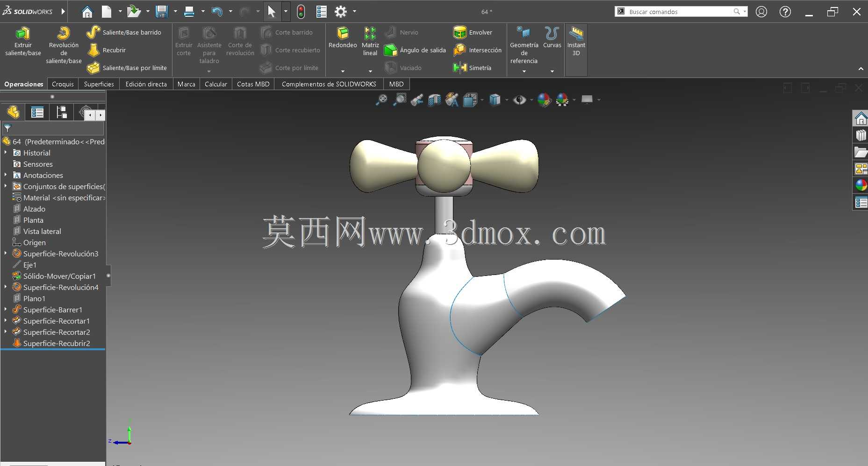
Task: Click the feature tree filter field
Action: tap(53, 128)
